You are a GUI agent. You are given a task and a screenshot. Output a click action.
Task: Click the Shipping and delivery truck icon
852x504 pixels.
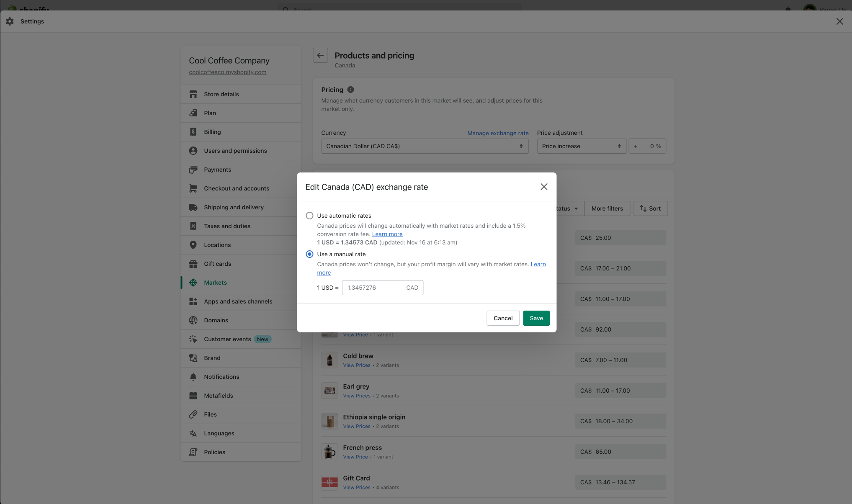click(x=193, y=207)
